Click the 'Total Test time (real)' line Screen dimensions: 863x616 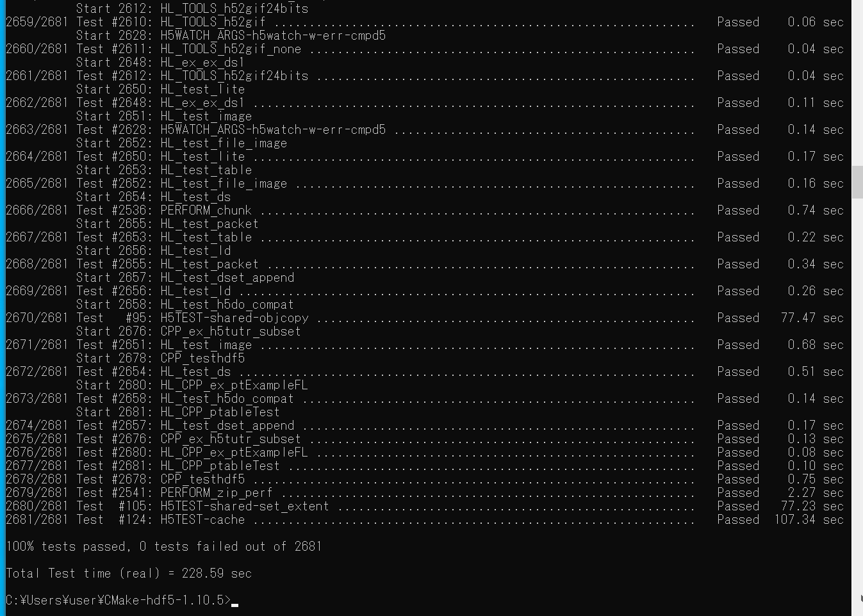point(129,573)
